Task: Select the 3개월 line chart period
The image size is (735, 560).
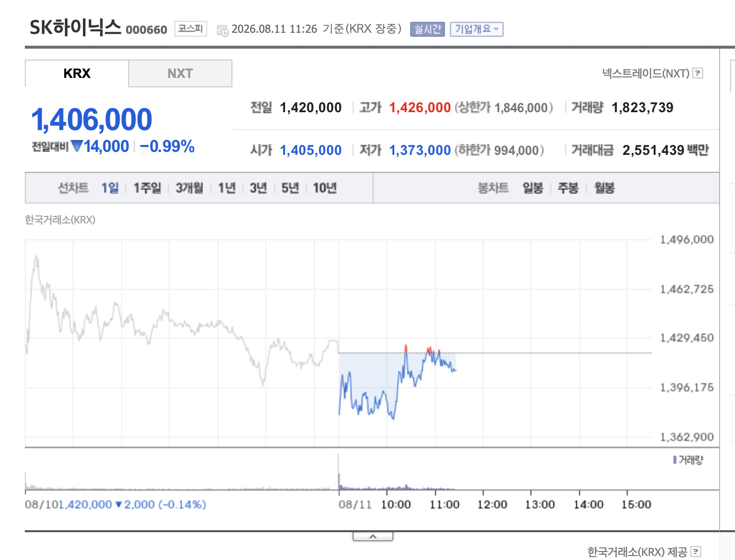Action: pos(190,188)
